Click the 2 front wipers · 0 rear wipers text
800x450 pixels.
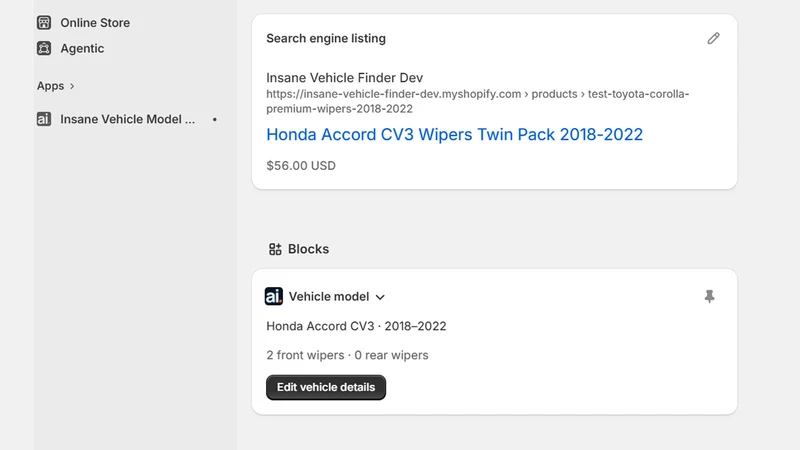(347, 355)
